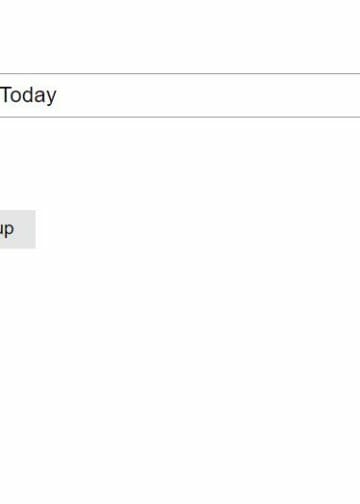
Task: Place cursor after the word Today
Action: tap(57, 95)
